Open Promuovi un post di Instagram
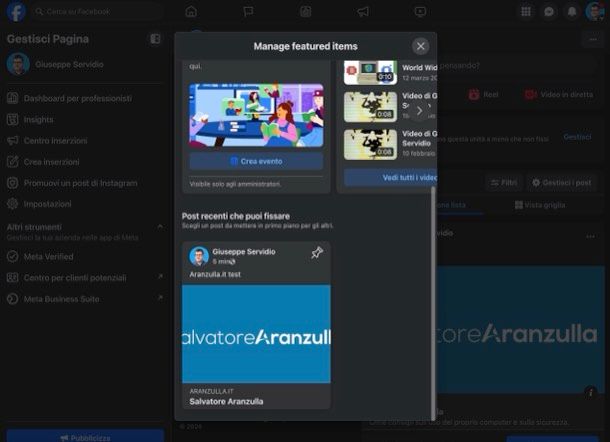This screenshot has height=442, width=610. 85,183
